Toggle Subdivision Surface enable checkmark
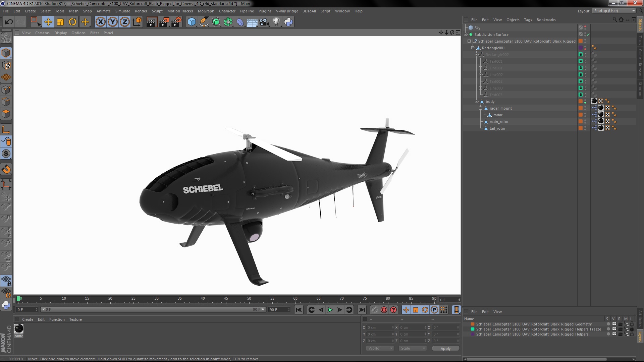Image resolution: width=644 pixels, height=362 pixels. [x=588, y=35]
